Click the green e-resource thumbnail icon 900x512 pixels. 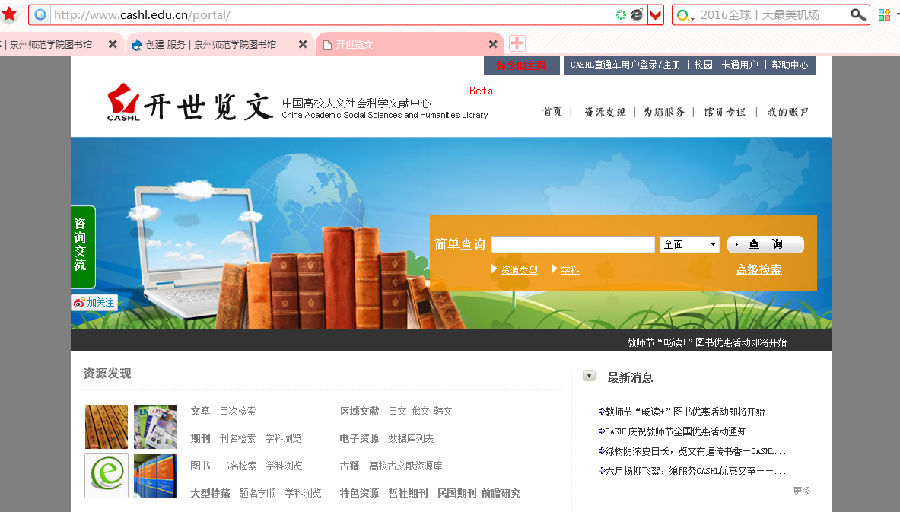106,475
